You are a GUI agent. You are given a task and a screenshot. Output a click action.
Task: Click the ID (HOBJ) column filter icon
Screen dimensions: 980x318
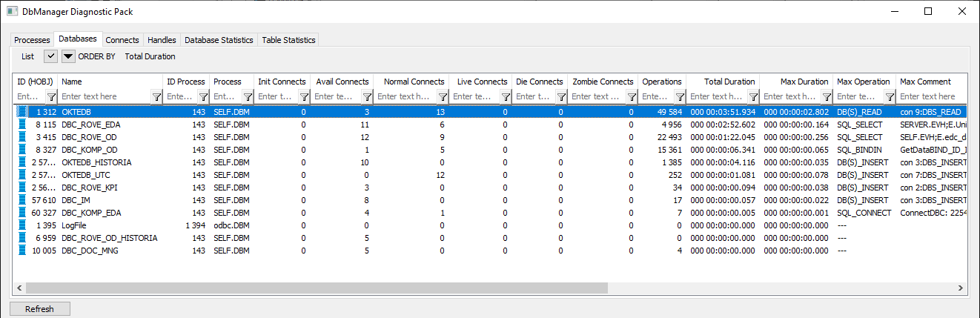[x=51, y=97]
